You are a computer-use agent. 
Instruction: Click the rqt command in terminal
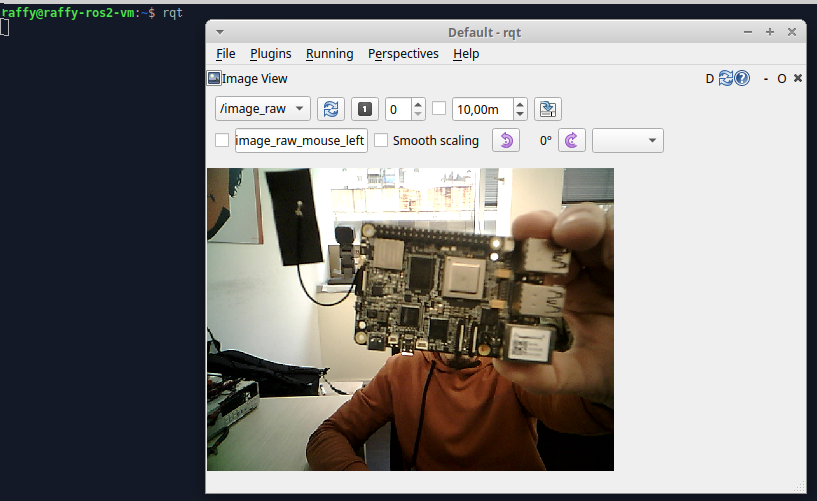[172, 12]
